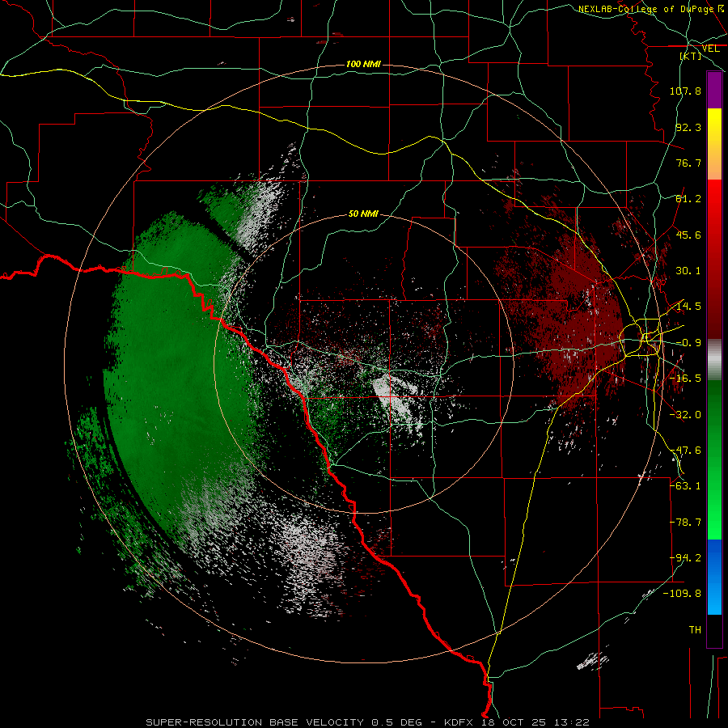
Task: Click the -0.9 scale value
Action: [x=688, y=343]
